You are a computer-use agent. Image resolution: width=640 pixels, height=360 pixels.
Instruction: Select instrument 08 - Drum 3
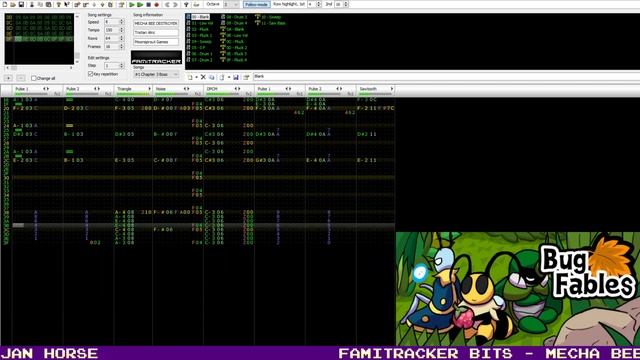tap(234, 17)
